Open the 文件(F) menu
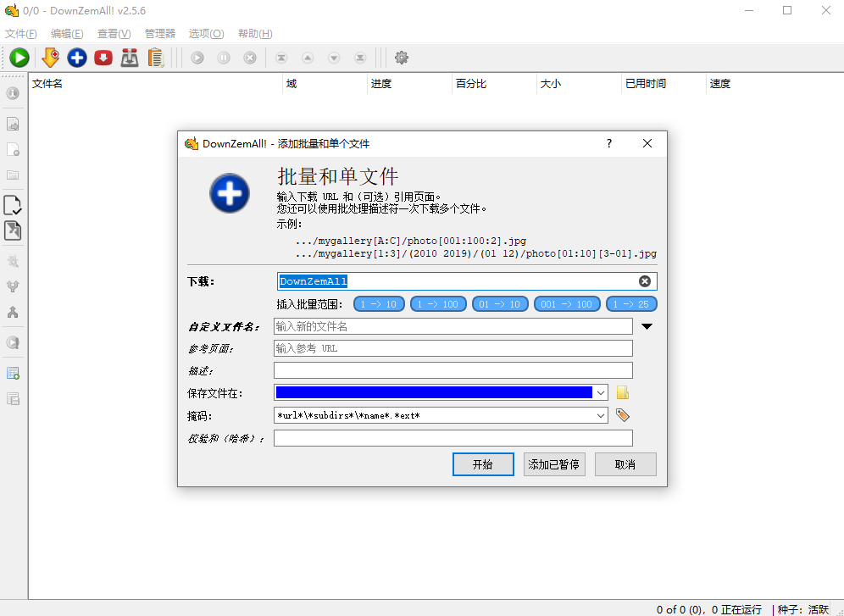The width and height of the screenshot is (844, 616). [21, 34]
